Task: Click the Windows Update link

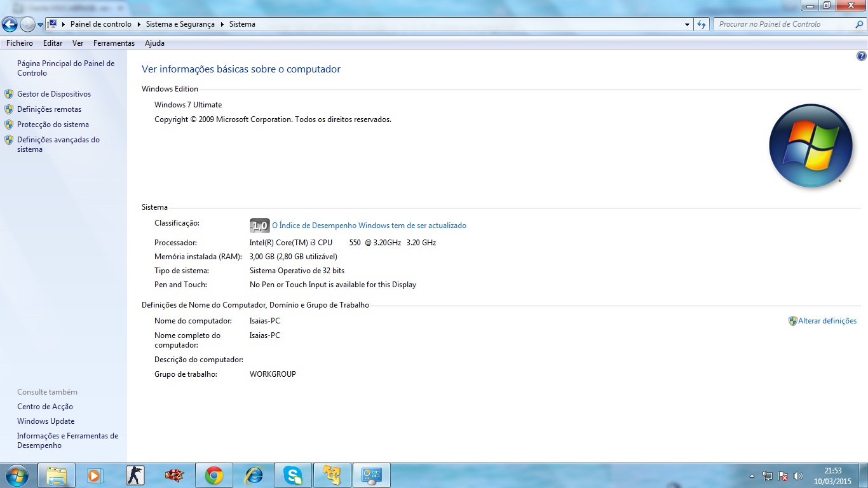Action: (x=46, y=421)
